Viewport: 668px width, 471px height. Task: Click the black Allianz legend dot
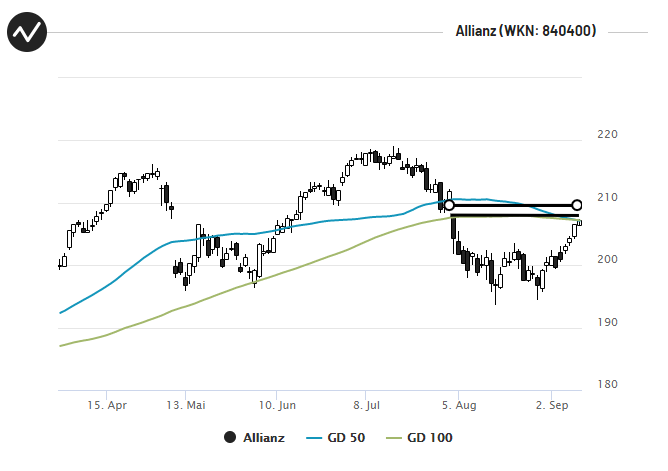(230, 437)
